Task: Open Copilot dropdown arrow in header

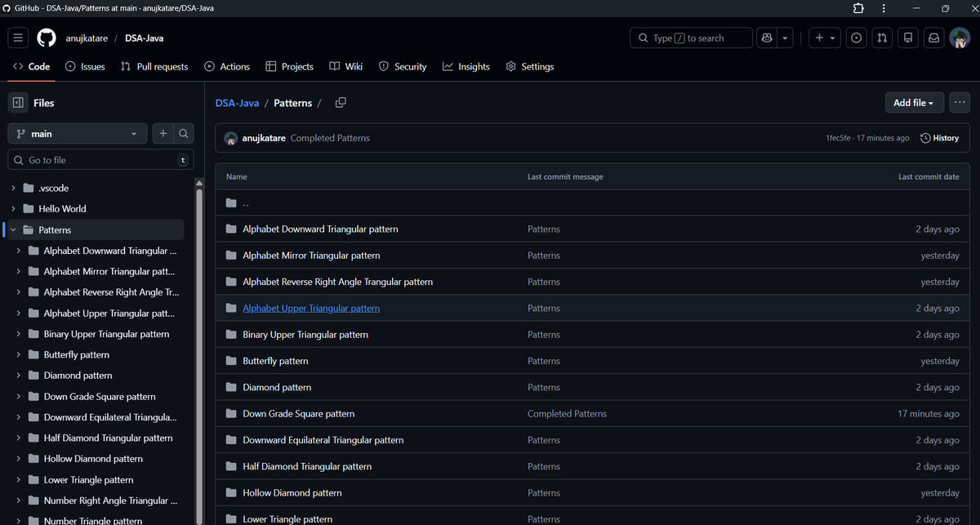Action: click(785, 38)
